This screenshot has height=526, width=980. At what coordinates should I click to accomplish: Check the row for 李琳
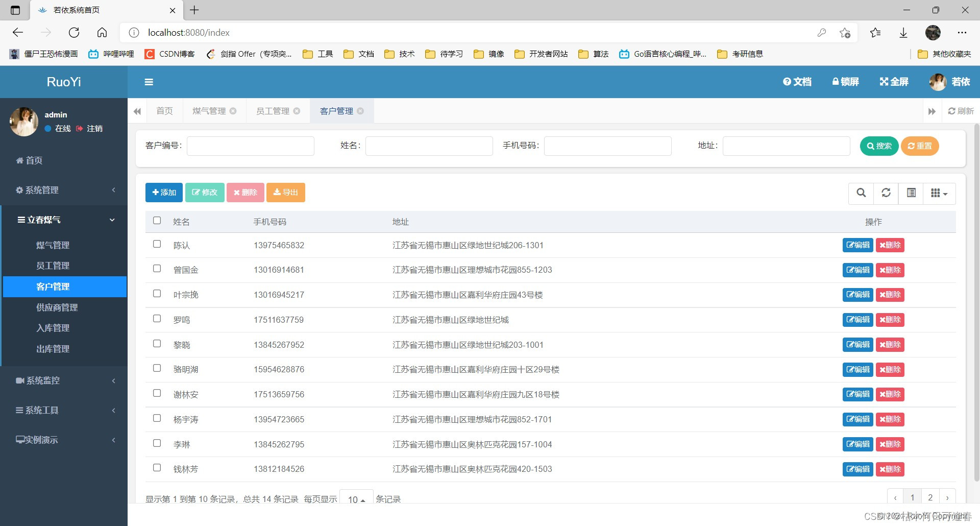pyautogui.click(x=157, y=443)
